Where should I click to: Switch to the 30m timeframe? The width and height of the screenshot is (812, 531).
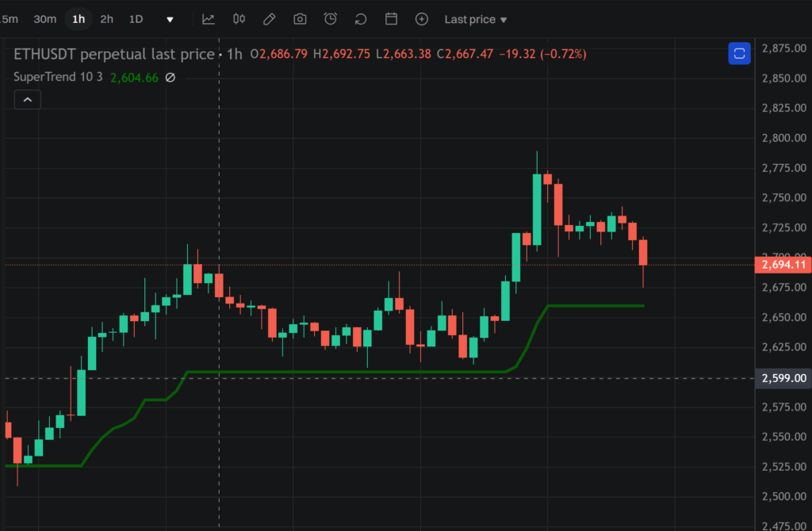point(44,19)
